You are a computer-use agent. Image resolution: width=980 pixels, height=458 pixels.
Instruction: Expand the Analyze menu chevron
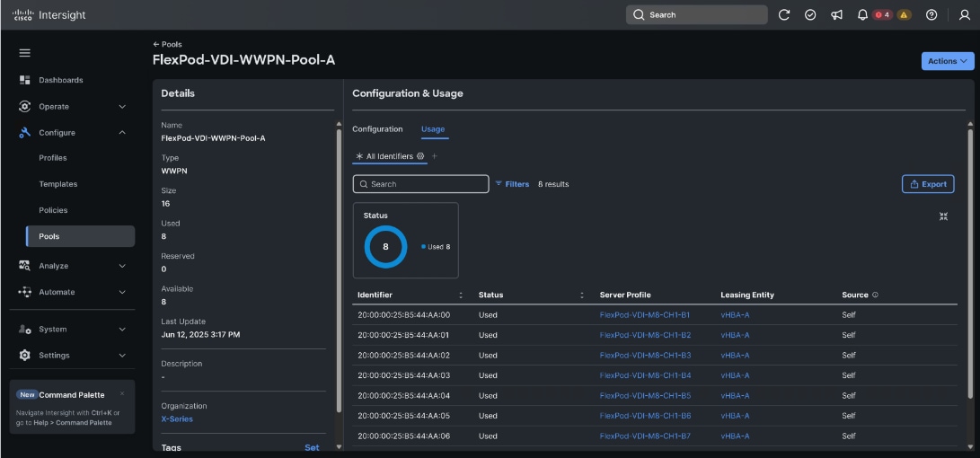pyautogui.click(x=122, y=266)
